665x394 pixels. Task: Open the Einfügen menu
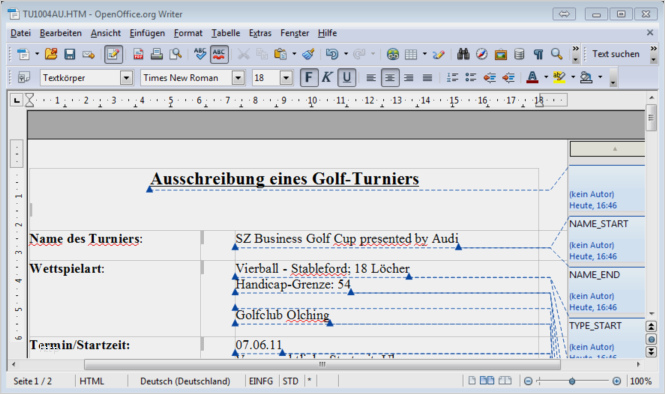point(147,33)
